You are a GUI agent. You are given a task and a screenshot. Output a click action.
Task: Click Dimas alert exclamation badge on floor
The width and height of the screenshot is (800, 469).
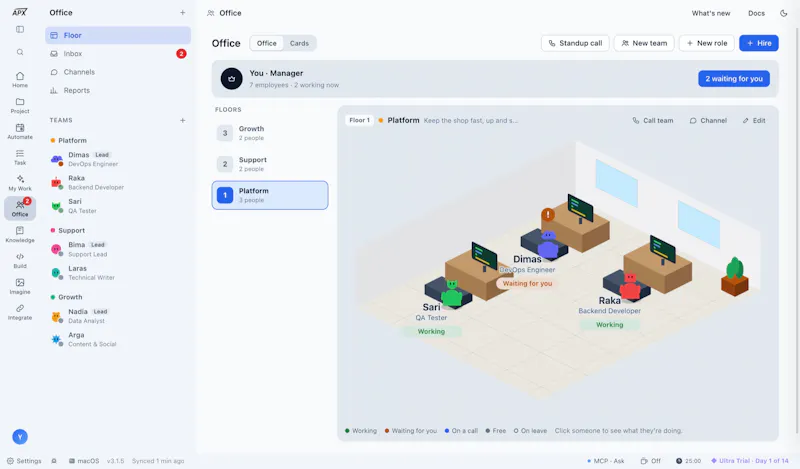548,214
